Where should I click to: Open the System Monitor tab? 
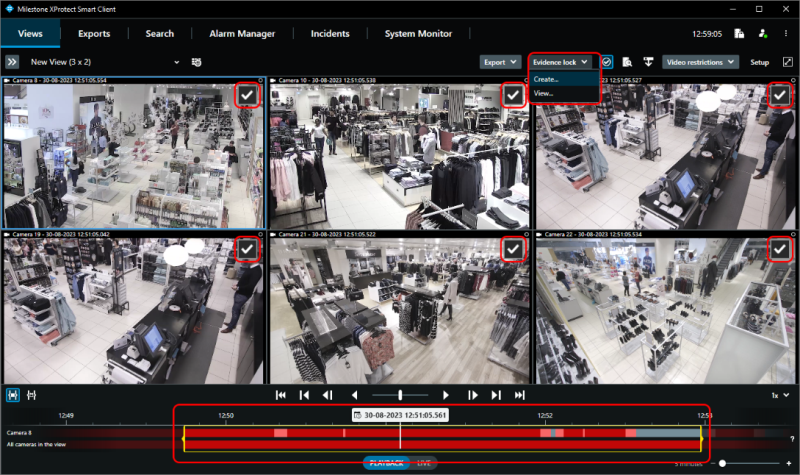[x=418, y=33]
